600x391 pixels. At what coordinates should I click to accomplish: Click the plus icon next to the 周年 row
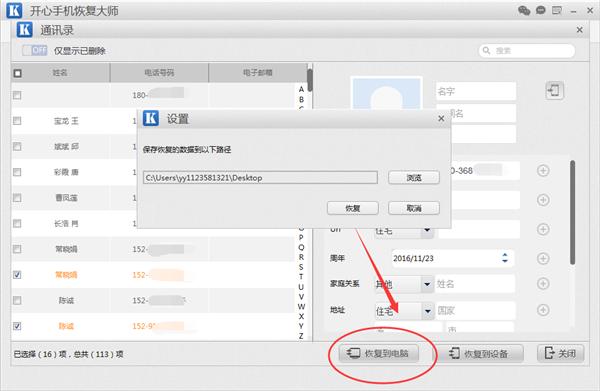coord(543,258)
